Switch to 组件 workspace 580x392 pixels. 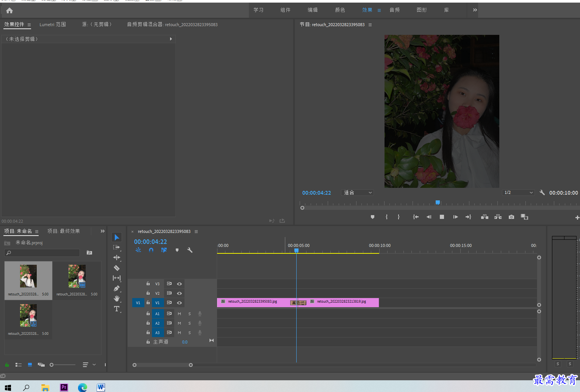click(x=286, y=10)
